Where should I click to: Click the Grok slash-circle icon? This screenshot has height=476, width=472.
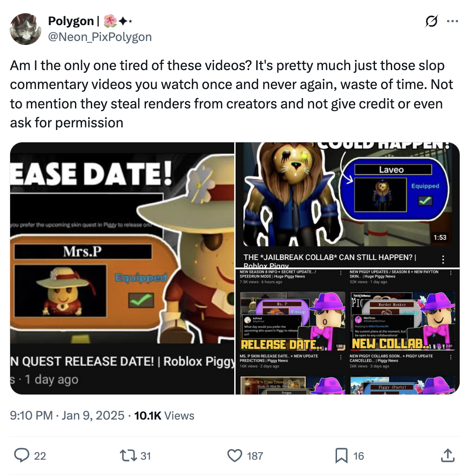431,21
